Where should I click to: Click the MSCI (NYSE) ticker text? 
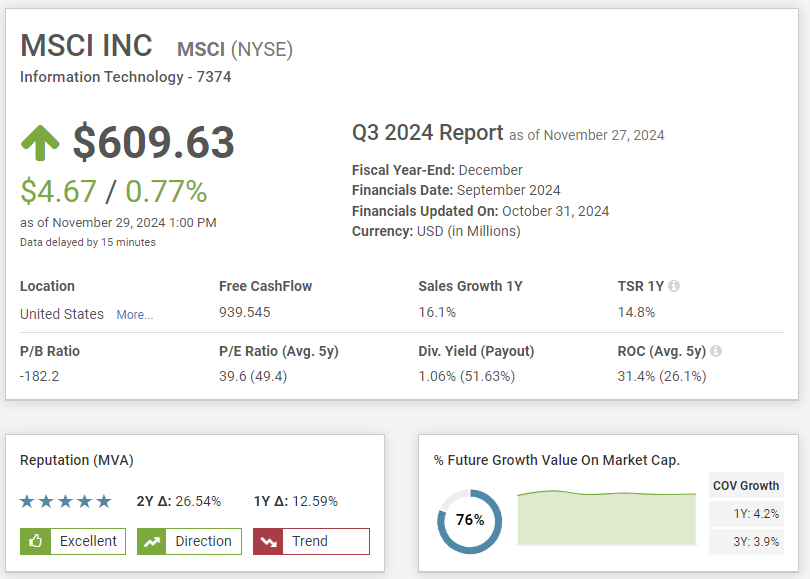point(235,50)
